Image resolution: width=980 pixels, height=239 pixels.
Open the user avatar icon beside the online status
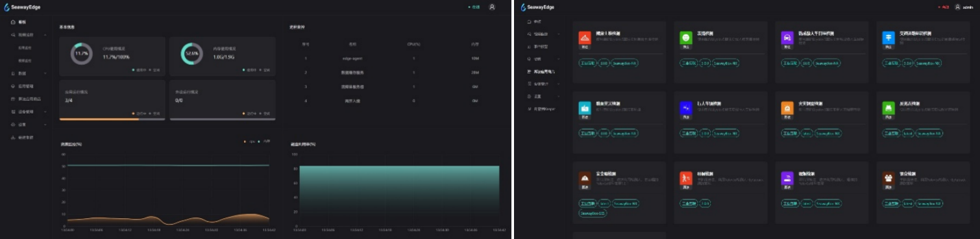[x=492, y=6]
